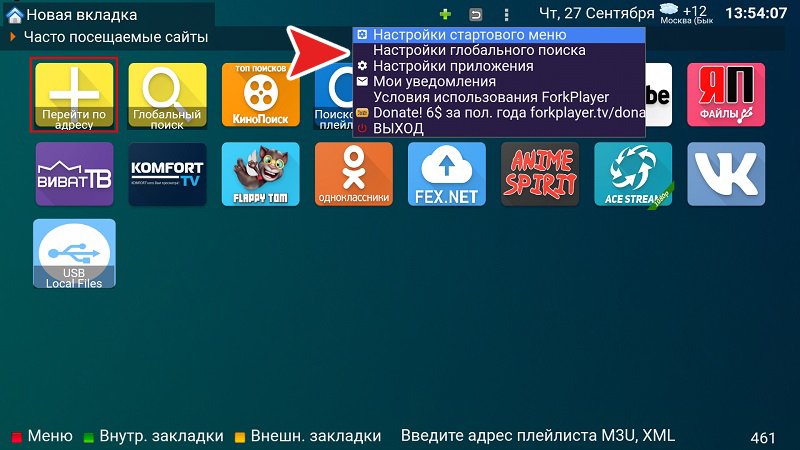Open the Одноклассники tile
The height and width of the screenshot is (450, 800).
354,174
